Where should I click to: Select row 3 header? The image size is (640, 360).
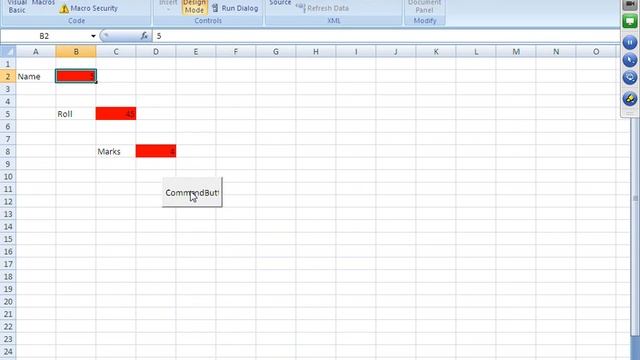8,89
